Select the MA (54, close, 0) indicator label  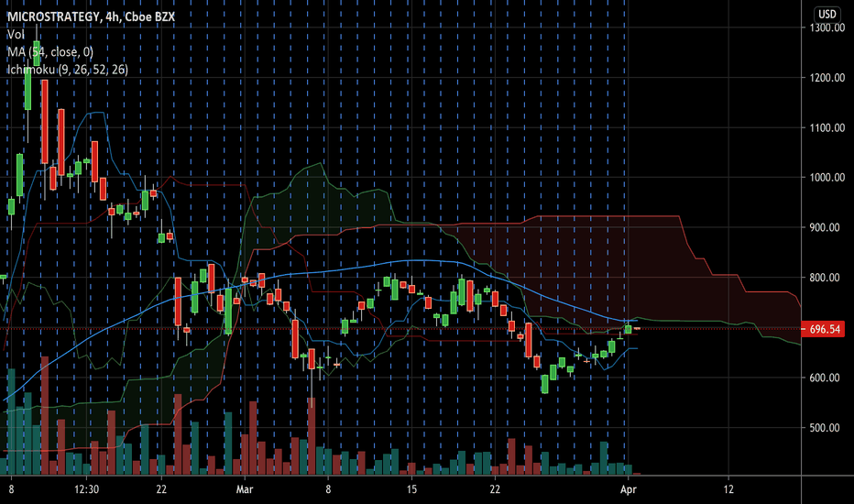tap(50, 51)
